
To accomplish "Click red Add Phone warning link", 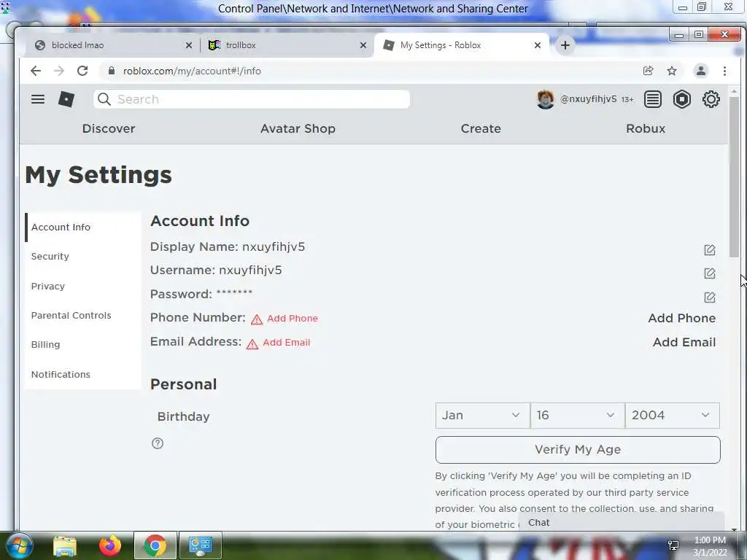I will (x=292, y=319).
